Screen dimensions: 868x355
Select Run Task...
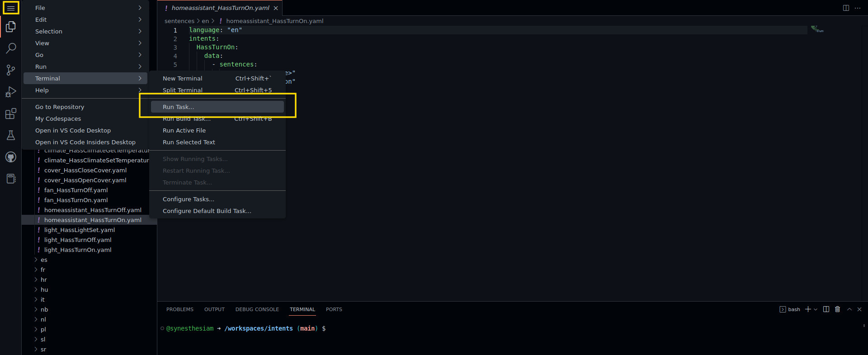pos(217,107)
